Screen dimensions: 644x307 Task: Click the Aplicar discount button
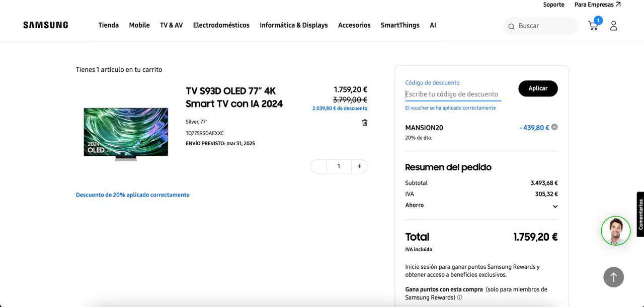538,88
